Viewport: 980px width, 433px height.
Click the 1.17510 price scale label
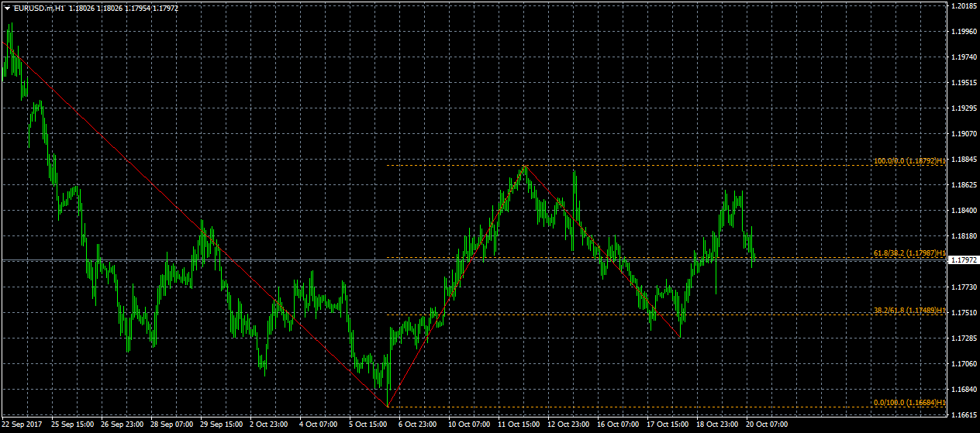[x=964, y=313]
